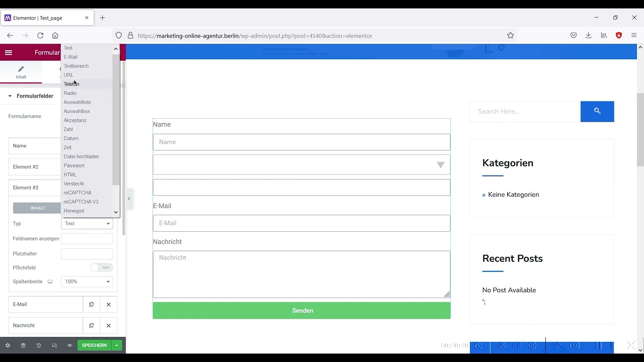Open a new browser tab
The image size is (644, 362).
[102, 18]
